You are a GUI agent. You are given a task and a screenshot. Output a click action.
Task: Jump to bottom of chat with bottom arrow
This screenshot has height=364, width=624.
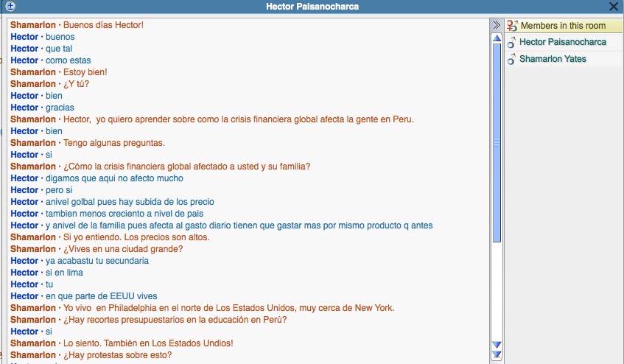coord(497,354)
